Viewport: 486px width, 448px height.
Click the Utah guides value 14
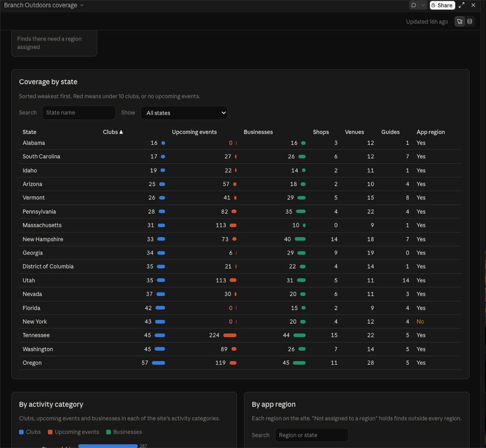pos(406,280)
